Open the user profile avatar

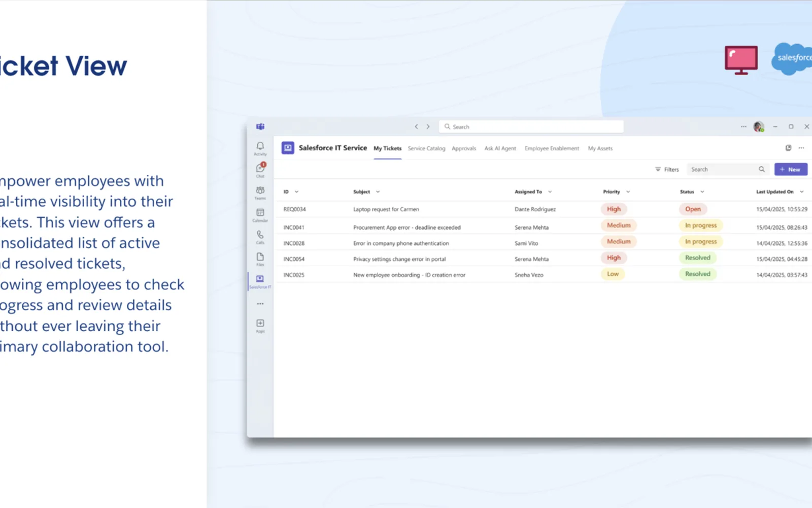coord(759,126)
